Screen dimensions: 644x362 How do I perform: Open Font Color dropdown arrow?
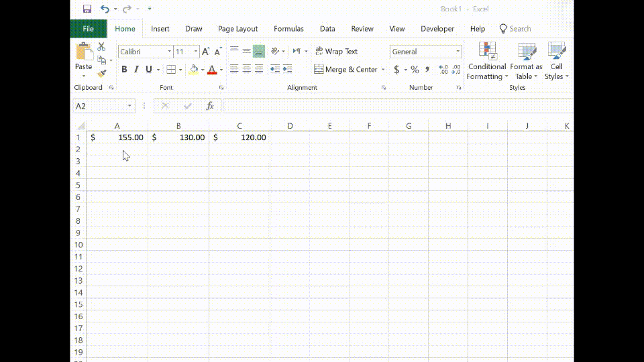[221, 69]
